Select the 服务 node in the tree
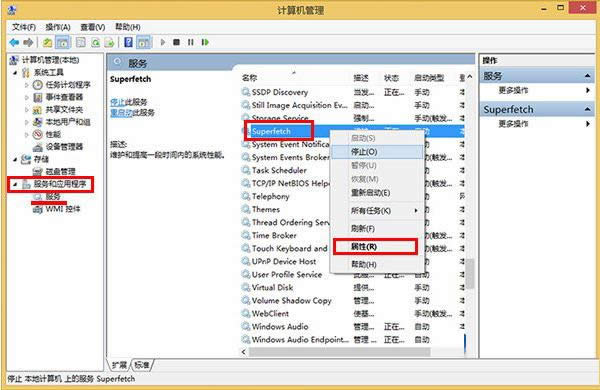This screenshot has height=390, width=600. point(53,196)
